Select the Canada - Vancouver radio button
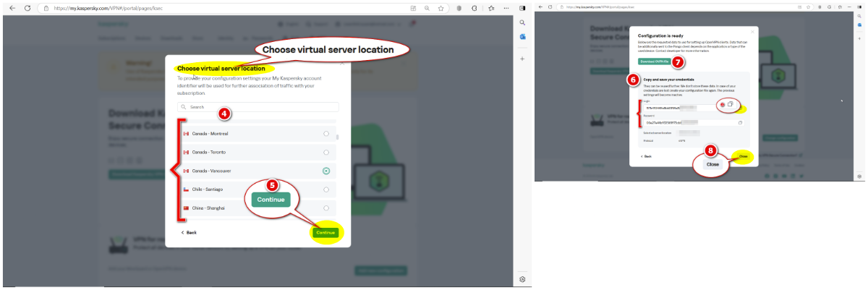 [326, 171]
